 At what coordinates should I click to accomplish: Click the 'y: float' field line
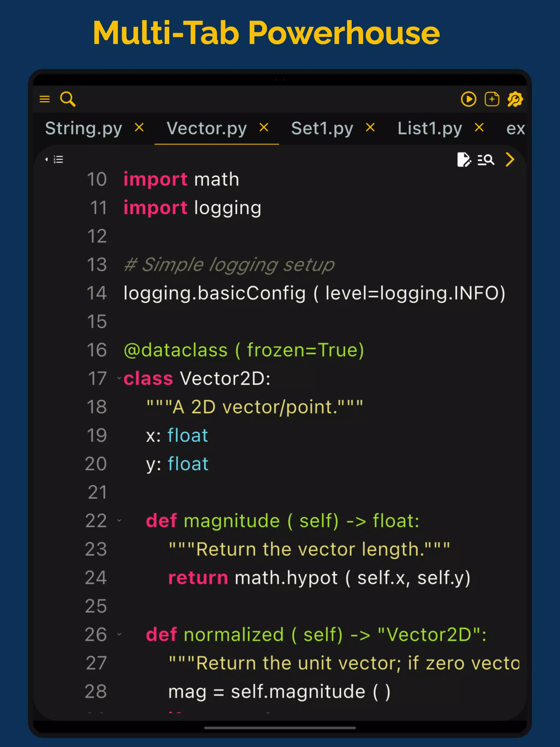[x=177, y=464]
